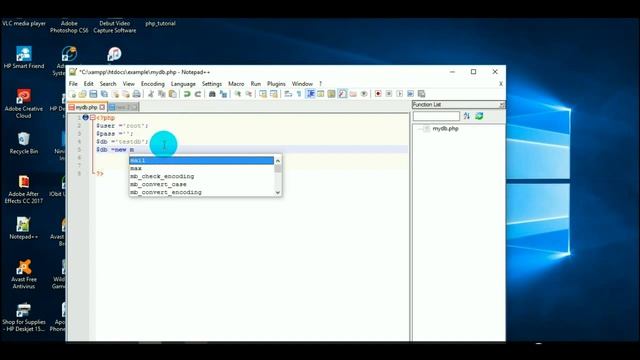Image resolution: width=640 pixels, height=360 pixels.
Task: Click the Stop recording macro icon
Action: coord(389,94)
